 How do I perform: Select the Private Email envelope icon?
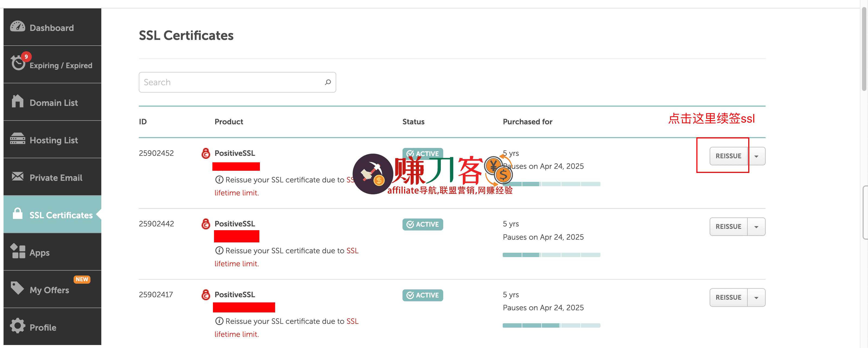[x=18, y=176]
